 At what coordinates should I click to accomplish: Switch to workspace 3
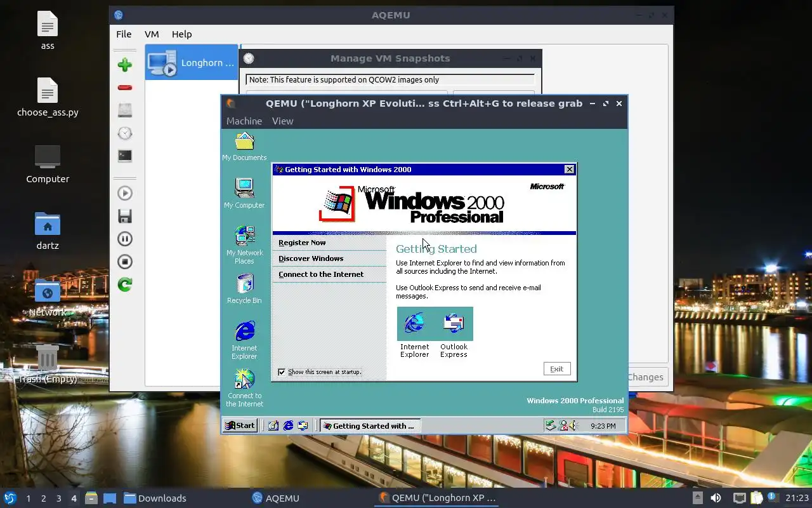tap(58, 498)
